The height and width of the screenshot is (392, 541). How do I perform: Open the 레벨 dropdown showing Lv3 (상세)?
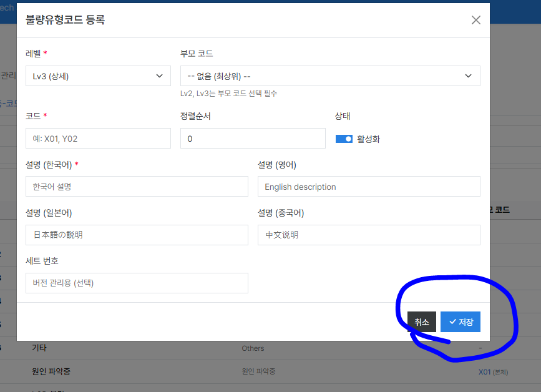[98, 76]
